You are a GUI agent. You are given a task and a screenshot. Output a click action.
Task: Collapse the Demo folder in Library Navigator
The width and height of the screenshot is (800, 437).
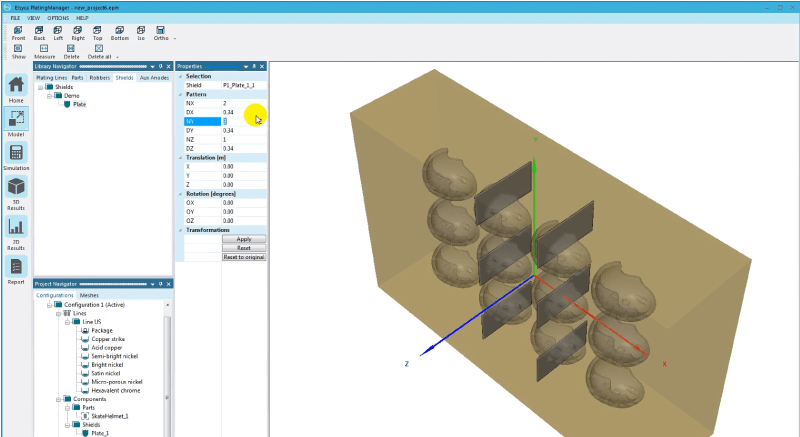(49, 95)
